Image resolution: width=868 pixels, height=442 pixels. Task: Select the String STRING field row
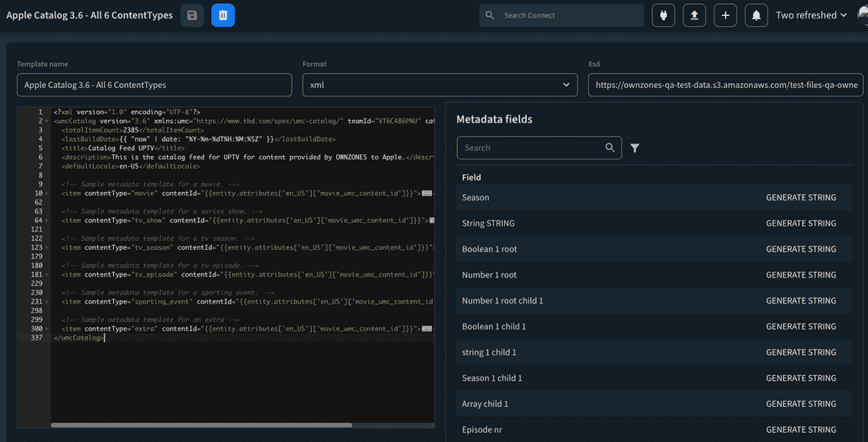pos(654,223)
